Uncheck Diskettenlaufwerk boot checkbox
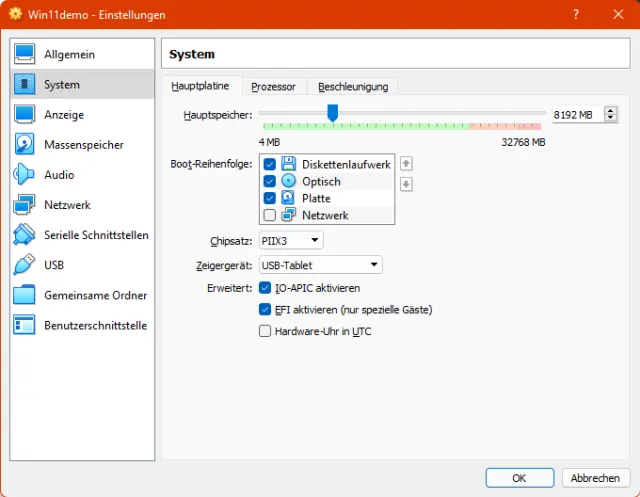The height and width of the screenshot is (497, 640). pyautogui.click(x=269, y=164)
